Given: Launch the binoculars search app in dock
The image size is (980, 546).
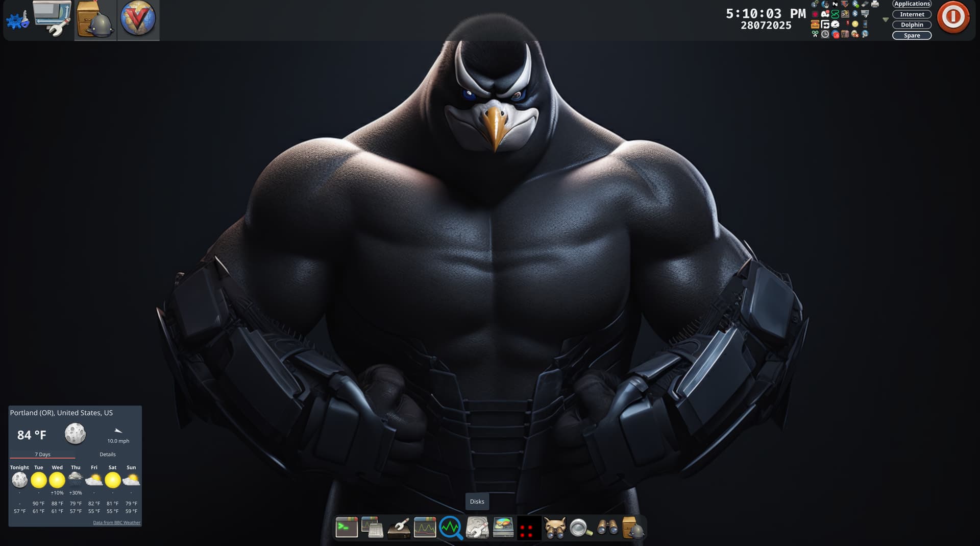Looking at the screenshot, I should 607,528.
